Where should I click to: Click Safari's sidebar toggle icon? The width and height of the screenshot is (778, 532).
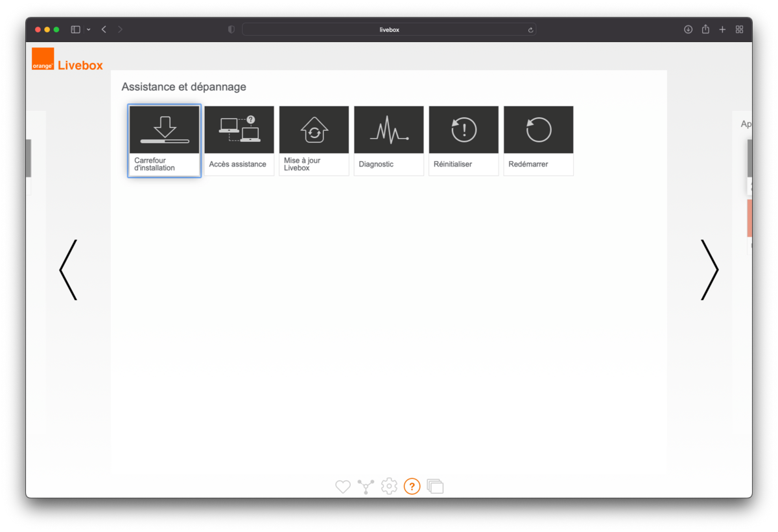75,29
